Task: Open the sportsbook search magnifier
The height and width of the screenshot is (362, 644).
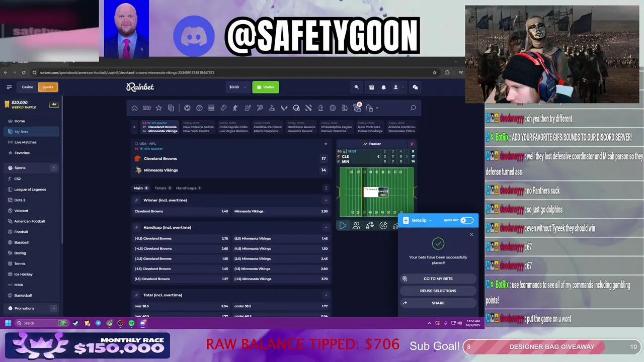Action: click(413, 108)
